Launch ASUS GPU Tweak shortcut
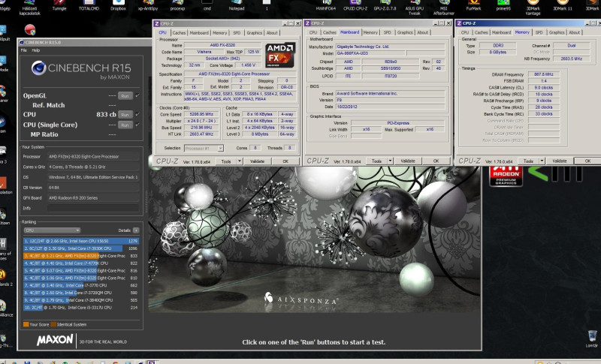Screen dimensions: 601x364 [415, 8]
